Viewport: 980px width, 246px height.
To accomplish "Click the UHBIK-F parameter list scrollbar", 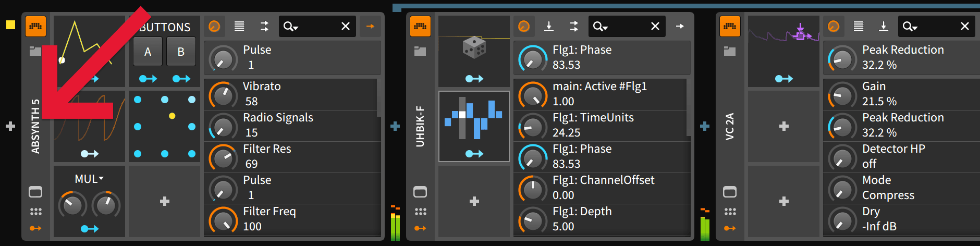I will click(x=689, y=107).
